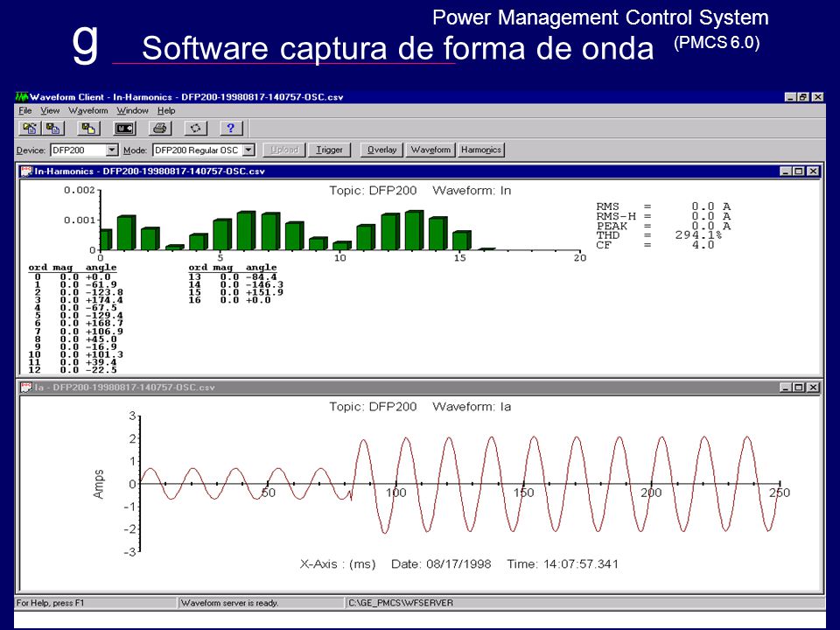Minimize the In-Harmonics child window
Screen dimensions: 840x630
click(786, 171)
